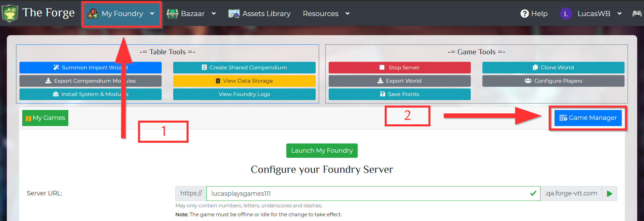Click the Bazaar chest icon
644x221 pixels.
(x=172, y=14)
